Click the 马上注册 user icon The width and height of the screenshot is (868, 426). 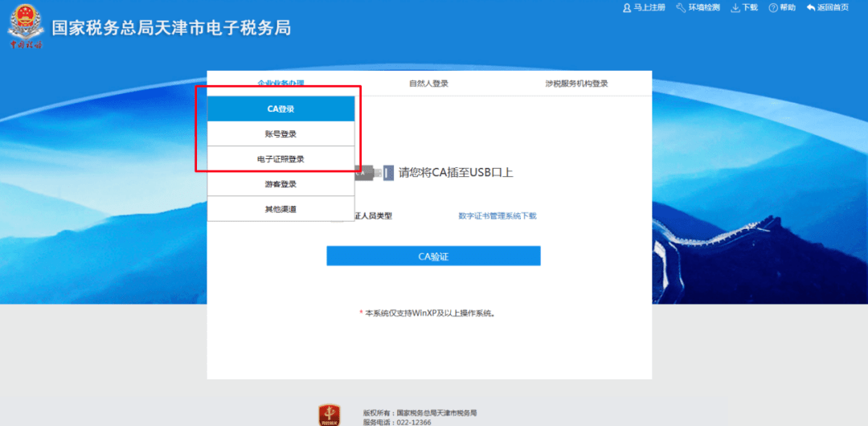click(627, 8)
